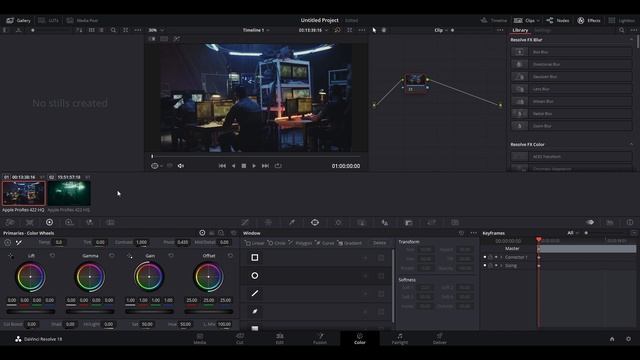Reset the Offset wheel
Screen dimensions: 640x360
click(x=230, y=256)
